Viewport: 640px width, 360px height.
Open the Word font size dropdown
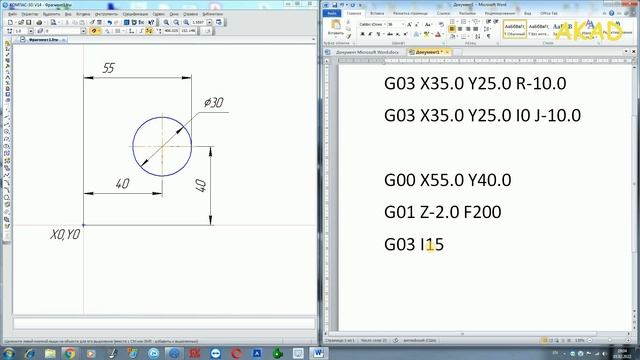tap(403, 24)
